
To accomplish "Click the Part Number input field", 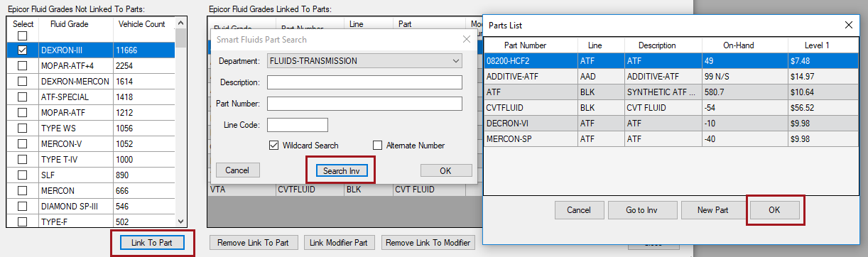I will pyautogui.click(x=364, y=104).
